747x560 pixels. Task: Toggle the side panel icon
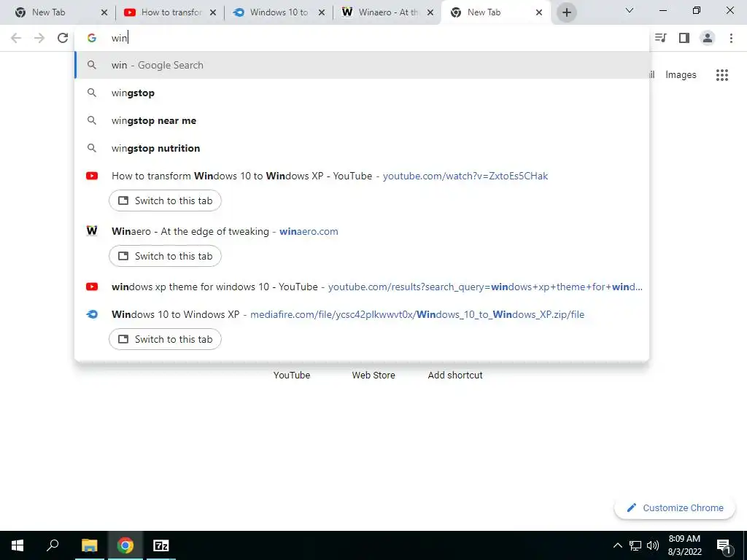(684, 38)
